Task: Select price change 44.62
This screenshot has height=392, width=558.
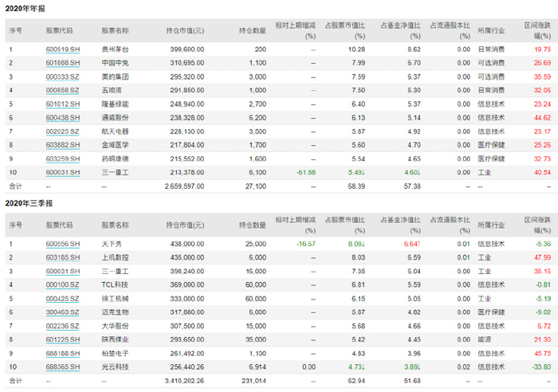Action: (542, 118)
